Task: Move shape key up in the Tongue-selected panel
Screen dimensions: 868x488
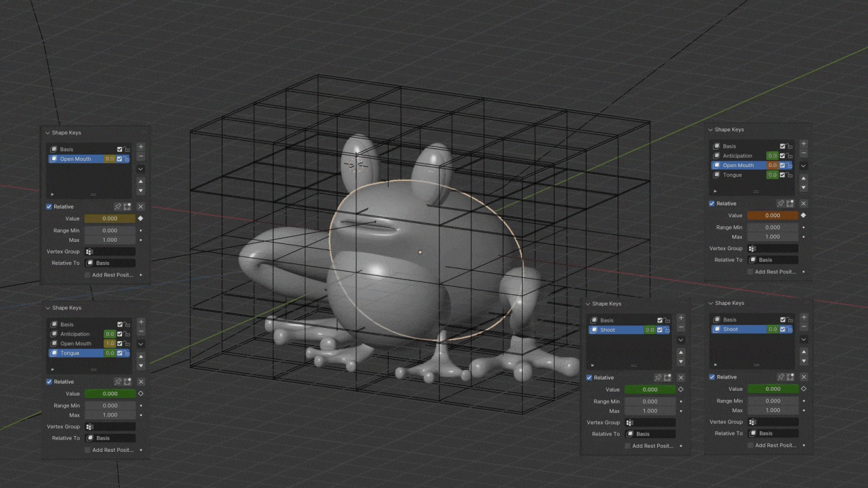Action: (141, 356)
